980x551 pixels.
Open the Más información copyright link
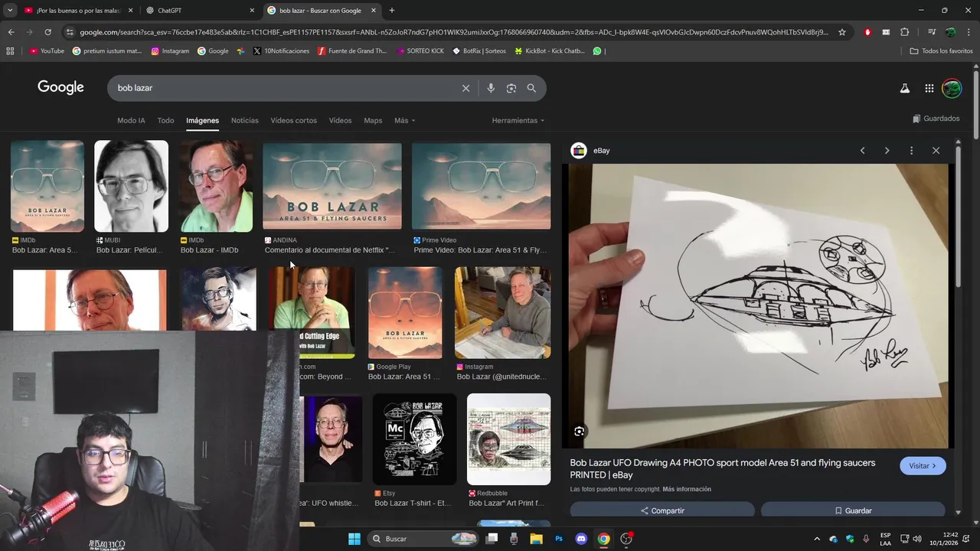tap(687, 489)
